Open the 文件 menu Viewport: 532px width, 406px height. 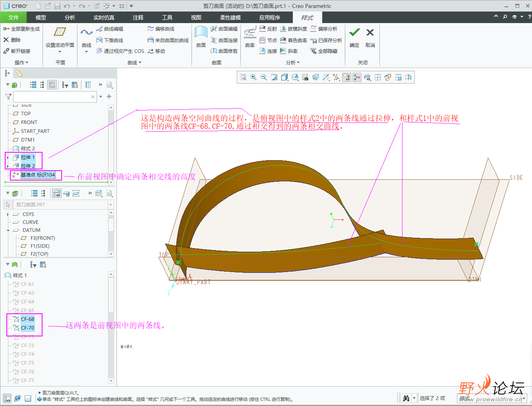point(14,17)
